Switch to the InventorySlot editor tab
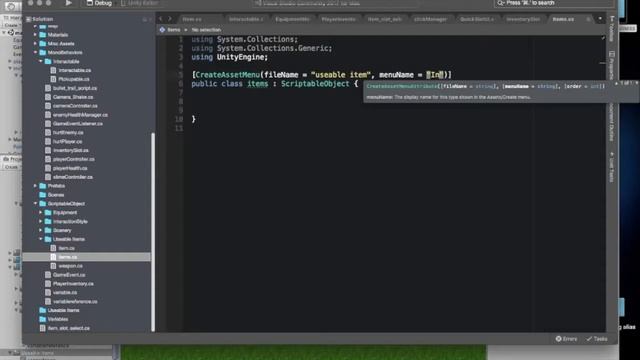 (x=523, y=19)
